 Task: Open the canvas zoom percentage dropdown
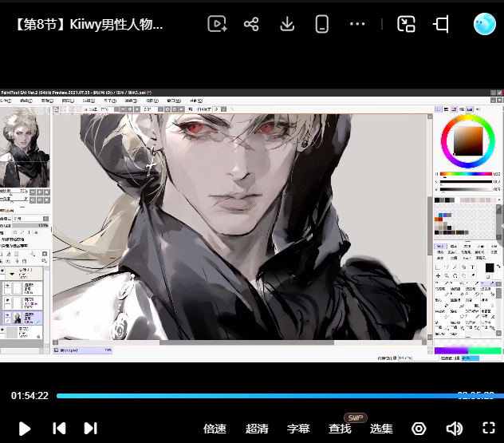tap(116, 109)
